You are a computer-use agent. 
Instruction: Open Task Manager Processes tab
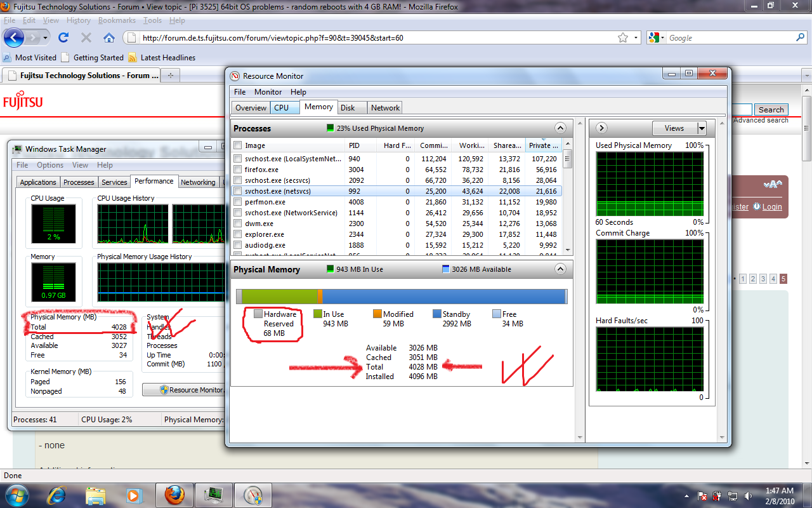[x=79, y=182]
